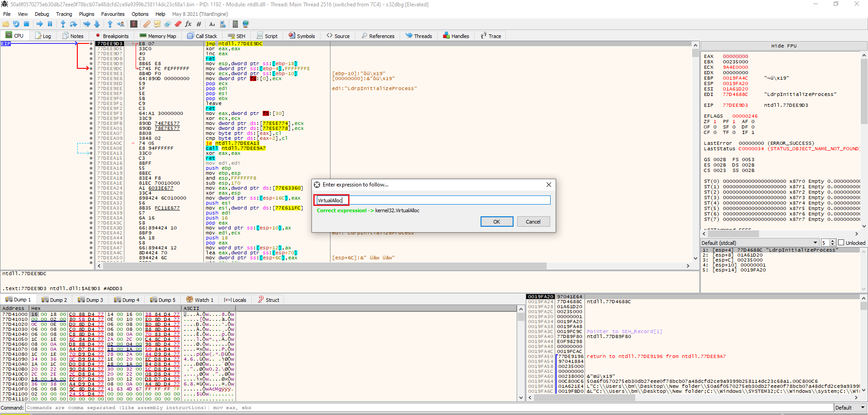Step into using the down-arrow toolbar icon
The width and height of the screenshot is (868, 415).
(63, 24)
